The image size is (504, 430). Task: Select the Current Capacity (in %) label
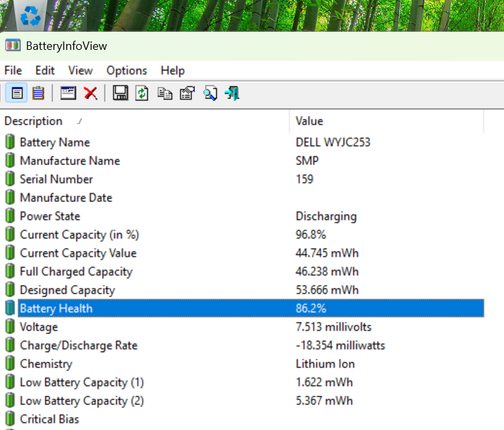80,234
